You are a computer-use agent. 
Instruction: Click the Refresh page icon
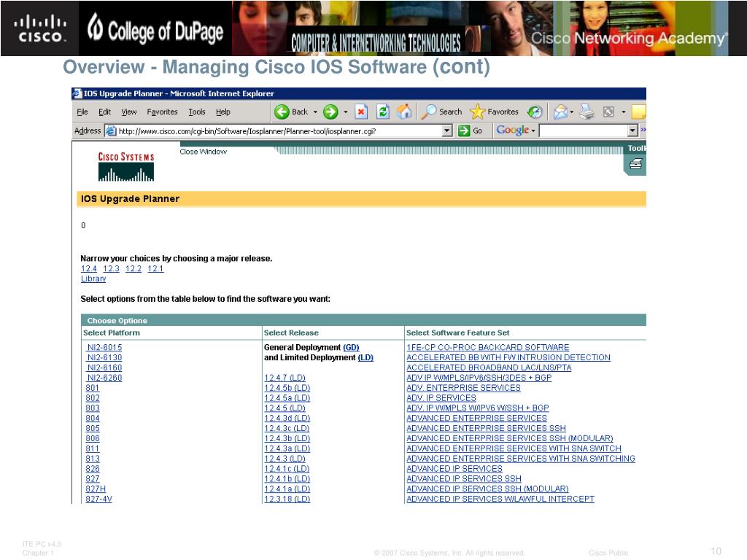(382, 112)
